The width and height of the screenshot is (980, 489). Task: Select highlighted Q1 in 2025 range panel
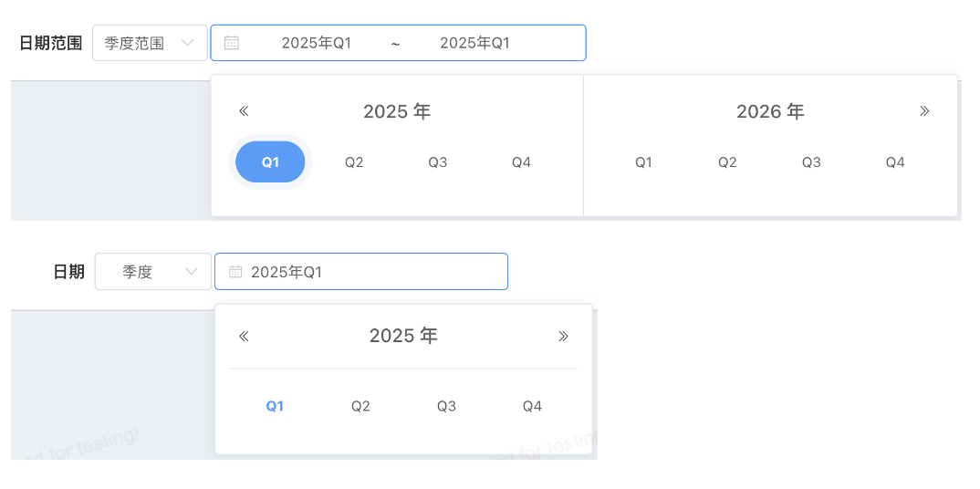click(x=270, y=162)
